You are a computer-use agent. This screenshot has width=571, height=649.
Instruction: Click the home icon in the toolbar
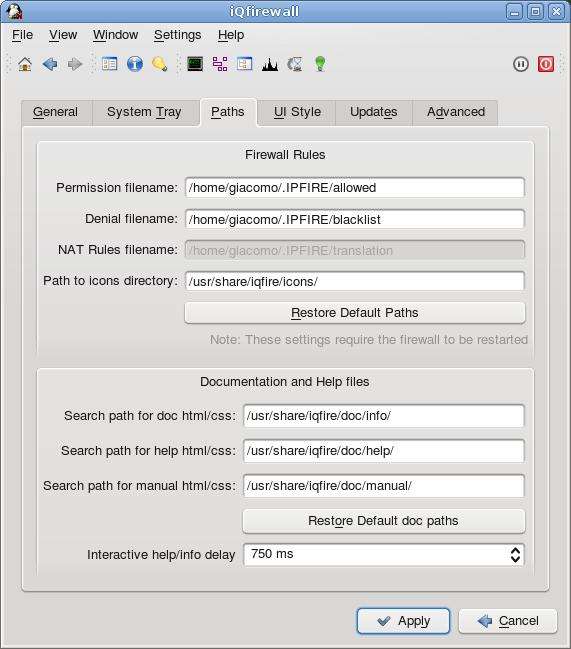pos(25,64)
